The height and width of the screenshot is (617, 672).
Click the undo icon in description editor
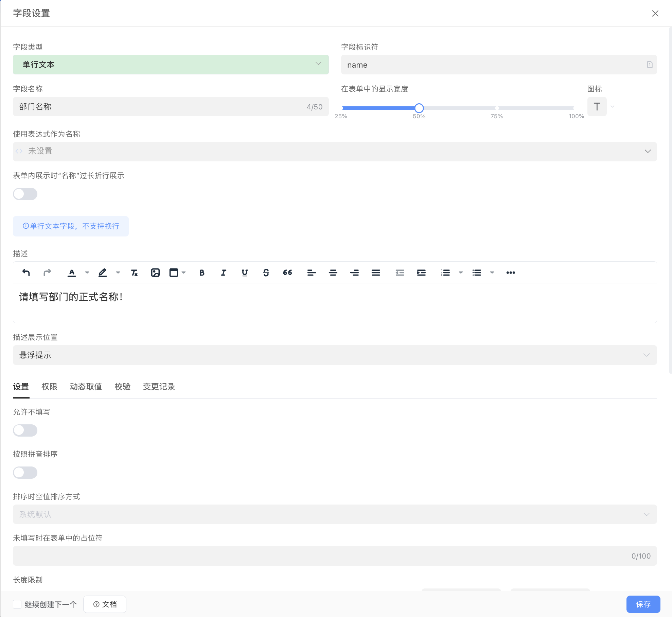pyautogui.click(x=26, y=272)
